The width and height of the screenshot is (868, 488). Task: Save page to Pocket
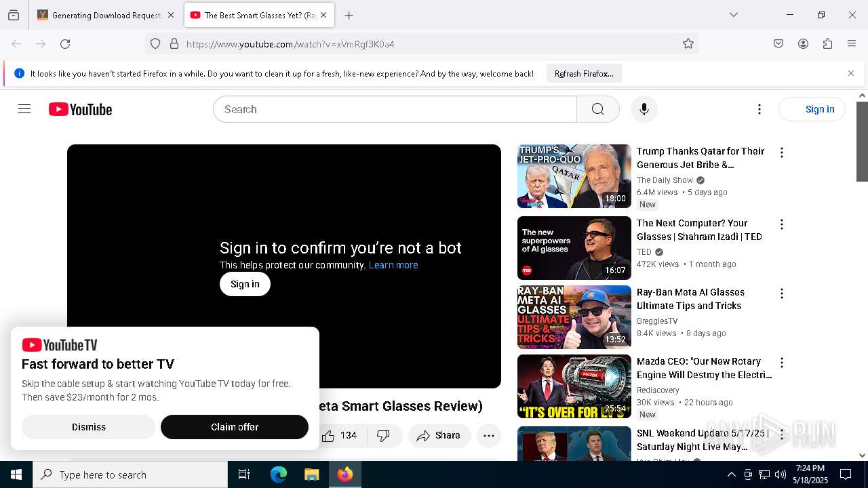pyautogui.click(x=778, y=44)
